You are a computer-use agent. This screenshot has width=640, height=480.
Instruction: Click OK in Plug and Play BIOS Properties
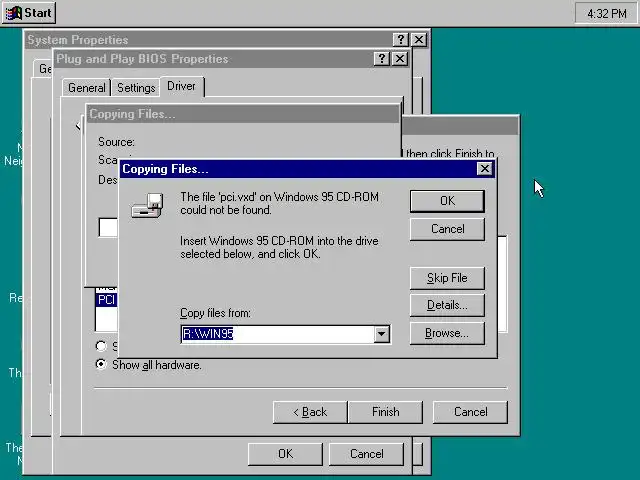(285, 454)
